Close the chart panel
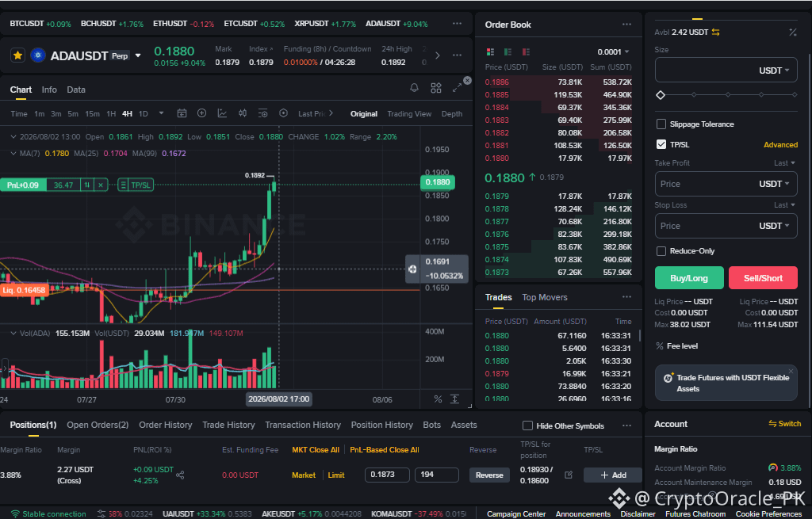 pos(467,80)
